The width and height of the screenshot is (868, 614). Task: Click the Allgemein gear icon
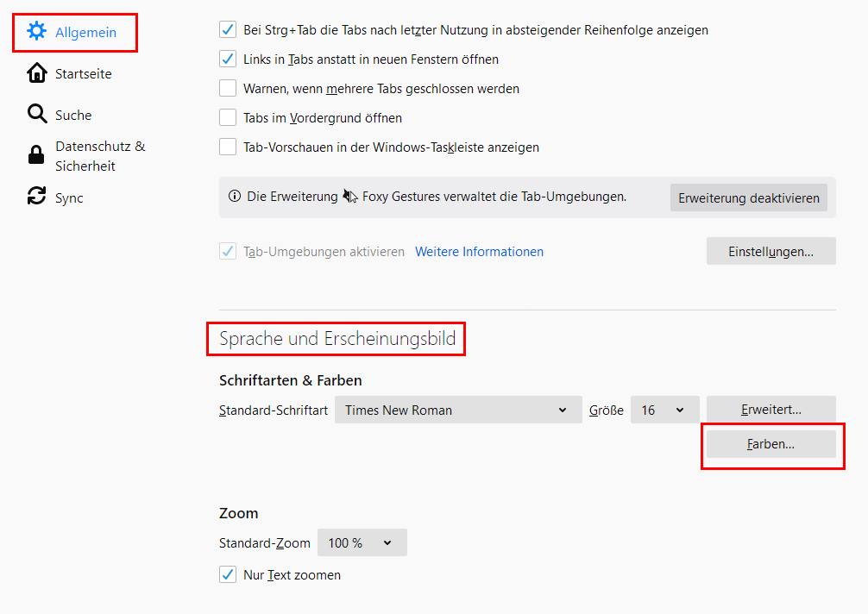point(36,32)
